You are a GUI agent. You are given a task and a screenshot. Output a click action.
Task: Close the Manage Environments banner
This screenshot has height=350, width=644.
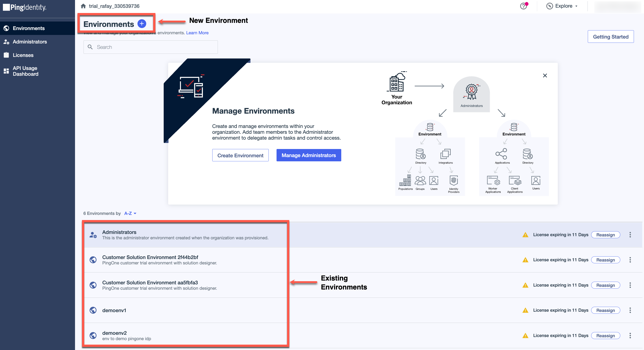tap(545, 76)
